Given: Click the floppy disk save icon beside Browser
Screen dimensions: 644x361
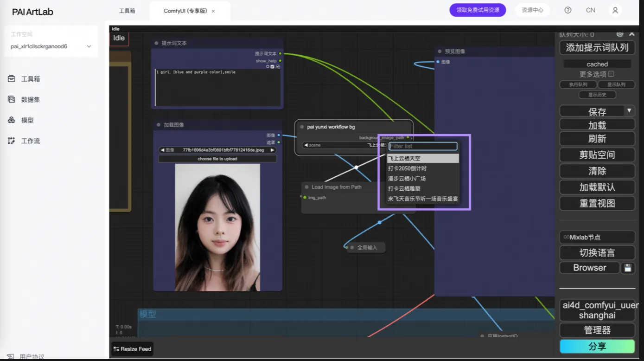Looking at the screenshot, I should point(628,268).
